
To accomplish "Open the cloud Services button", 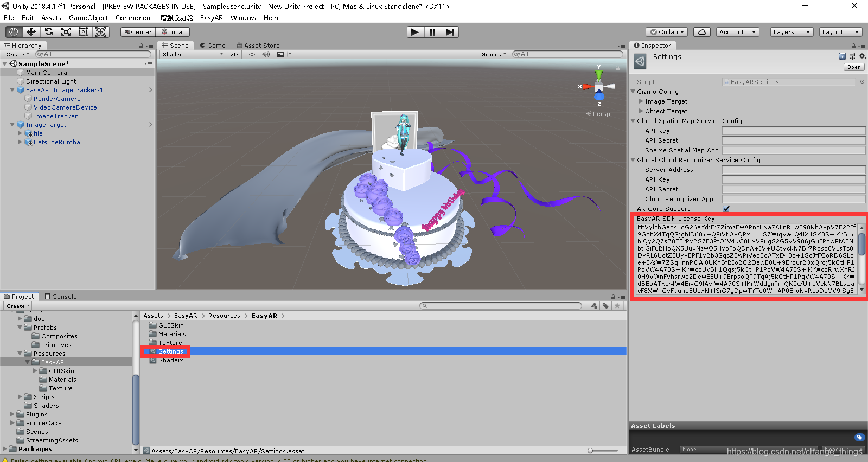I will (702, 32).
